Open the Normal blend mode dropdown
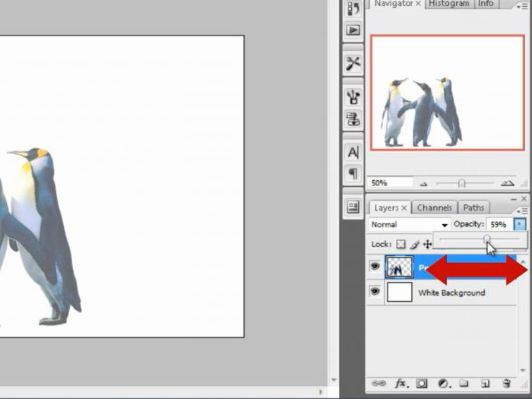 click(x=410, y=225)
